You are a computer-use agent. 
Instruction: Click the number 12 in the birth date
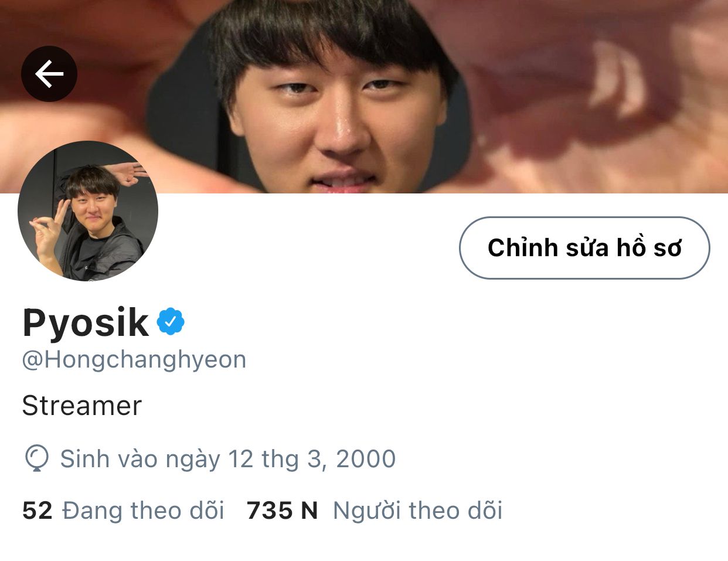click(x=240, y=459)
